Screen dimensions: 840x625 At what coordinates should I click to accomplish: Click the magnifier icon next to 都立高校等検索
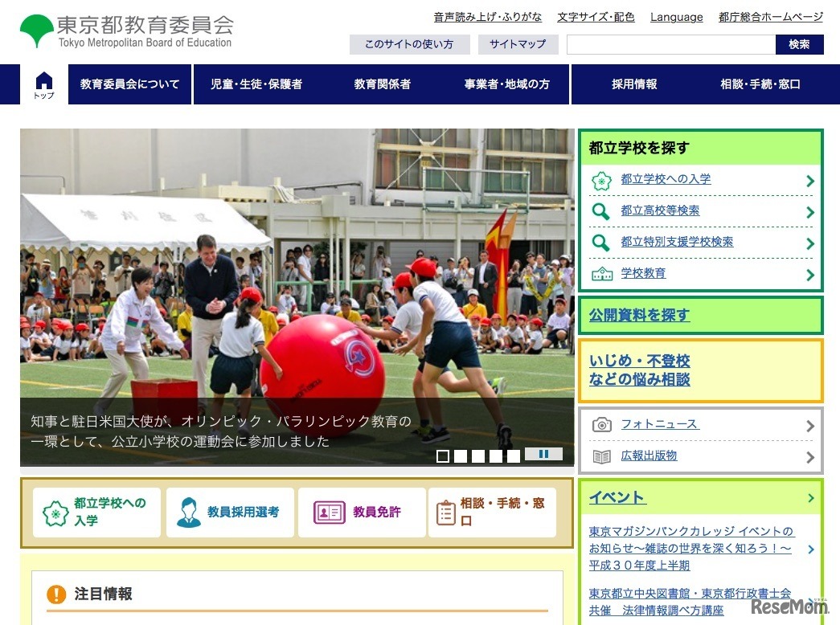600,211
